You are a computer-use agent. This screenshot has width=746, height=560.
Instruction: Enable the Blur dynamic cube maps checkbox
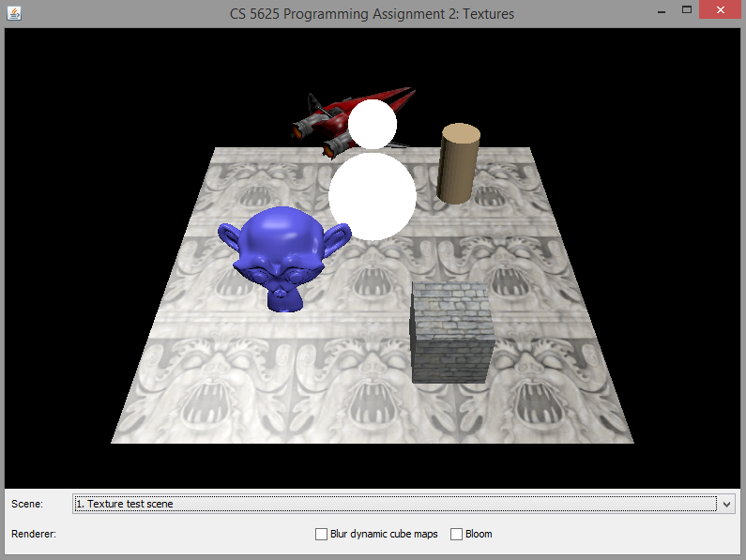coord(322,534)
